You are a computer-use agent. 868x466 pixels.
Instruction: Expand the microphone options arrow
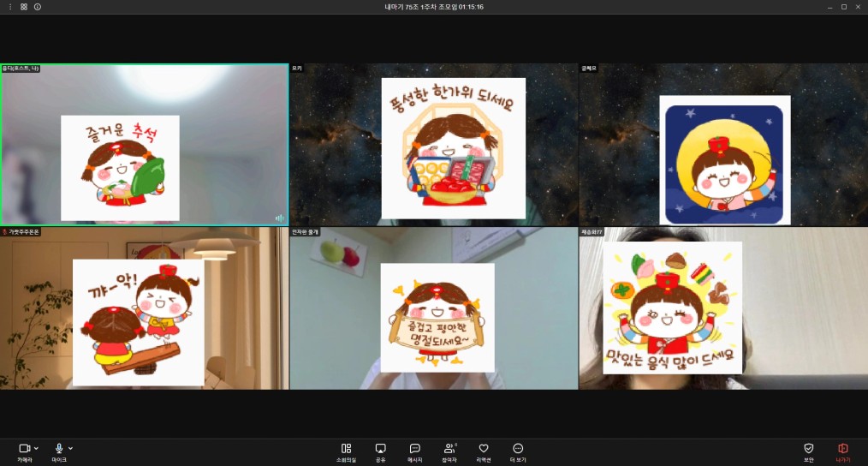(70, 448)
